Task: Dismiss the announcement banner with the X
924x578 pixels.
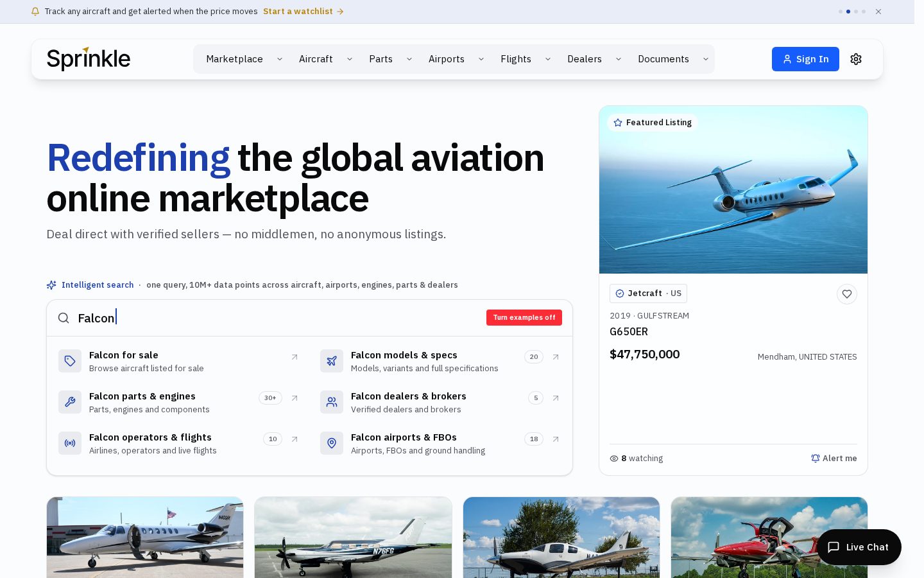Action: 878,12
